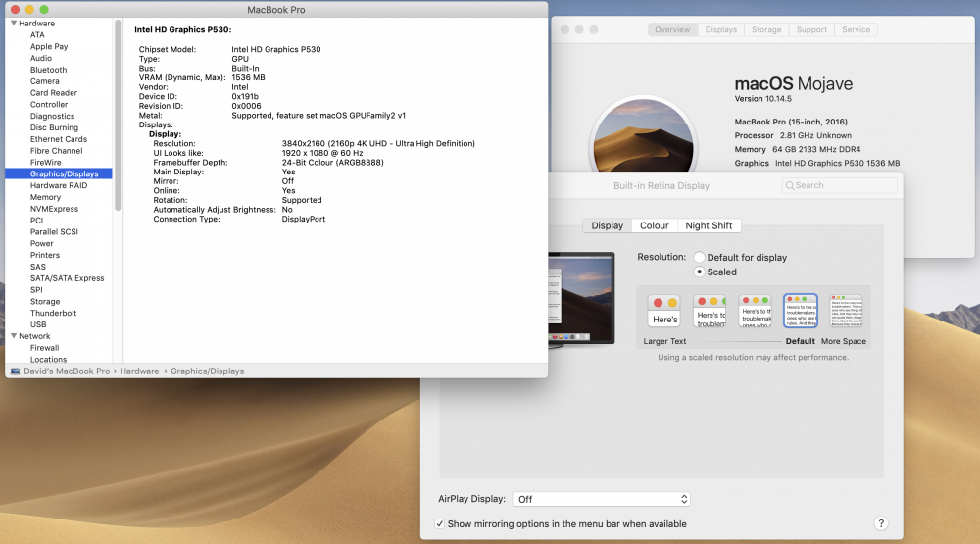980x544 pixels.
Task: Open the Service tab in About This Mac
Action: click(x=856, y=29)
